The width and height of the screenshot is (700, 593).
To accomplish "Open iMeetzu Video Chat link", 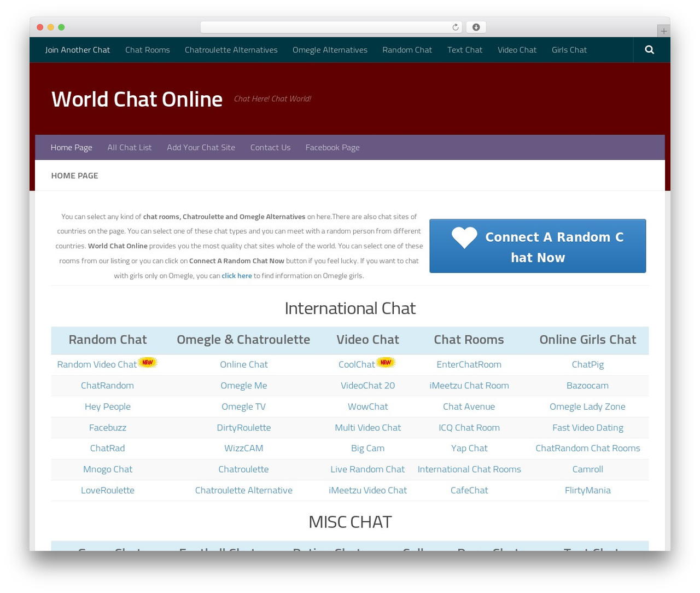I will 367,490.
